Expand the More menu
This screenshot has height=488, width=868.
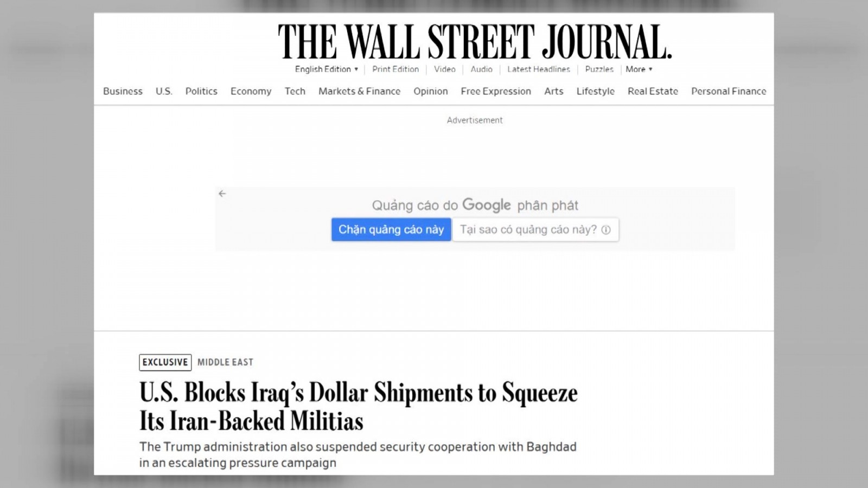click(x=639, y=69)
